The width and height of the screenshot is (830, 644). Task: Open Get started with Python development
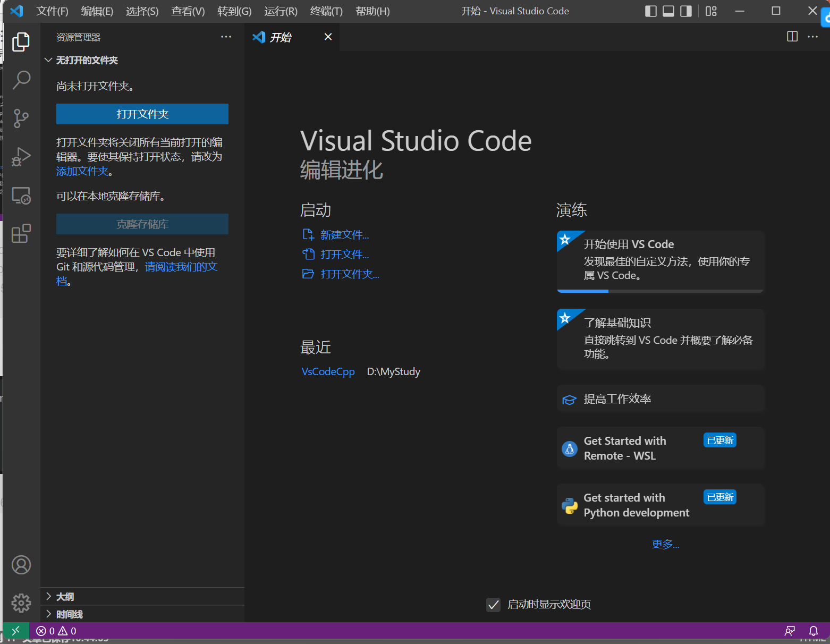[660, 505]
